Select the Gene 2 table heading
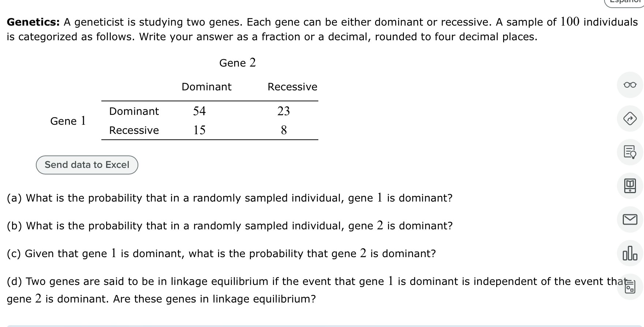The image size is (644, 327). tap(237, 63)
